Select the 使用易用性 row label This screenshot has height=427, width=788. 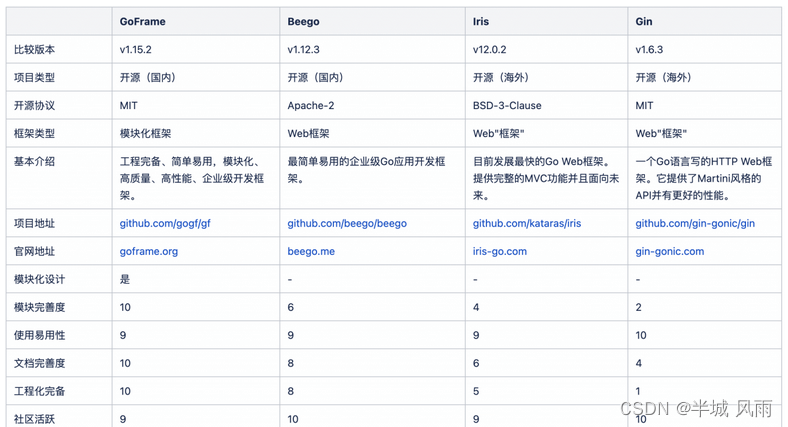(39, 335)
